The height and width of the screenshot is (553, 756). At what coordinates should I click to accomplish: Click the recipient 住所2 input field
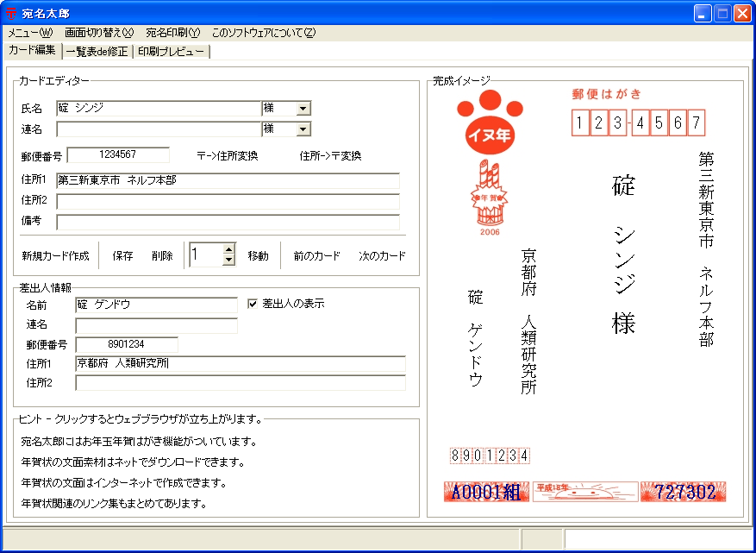tap(228, 201)
